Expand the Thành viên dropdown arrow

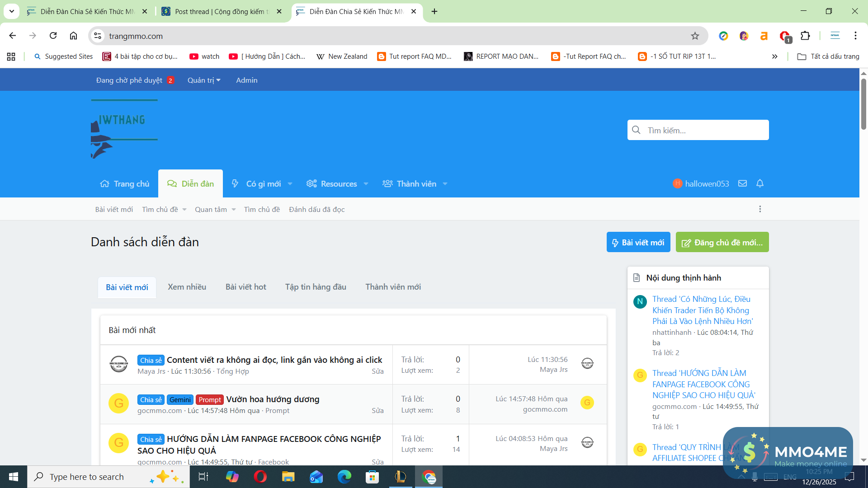(x=445, y=184)
